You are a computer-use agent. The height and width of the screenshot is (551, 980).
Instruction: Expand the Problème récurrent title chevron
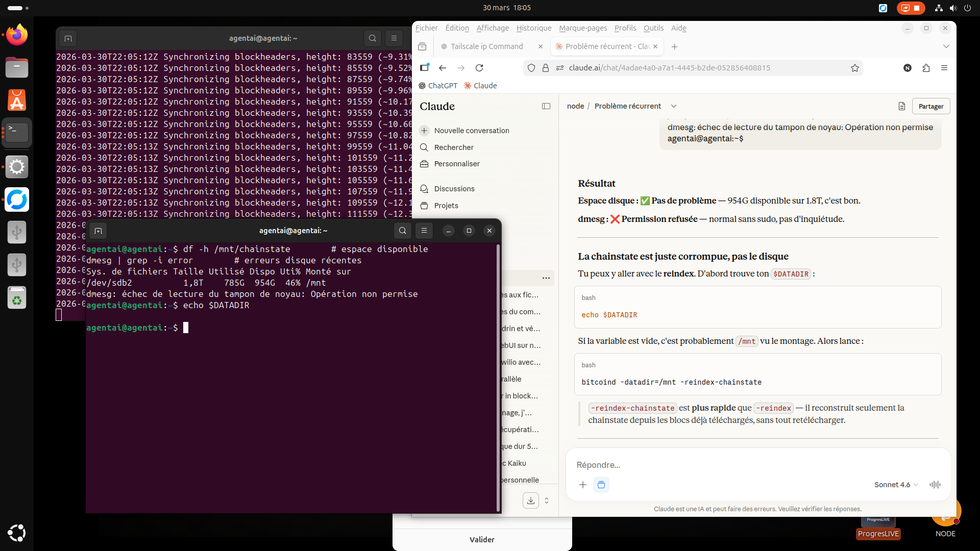point(673,106)
